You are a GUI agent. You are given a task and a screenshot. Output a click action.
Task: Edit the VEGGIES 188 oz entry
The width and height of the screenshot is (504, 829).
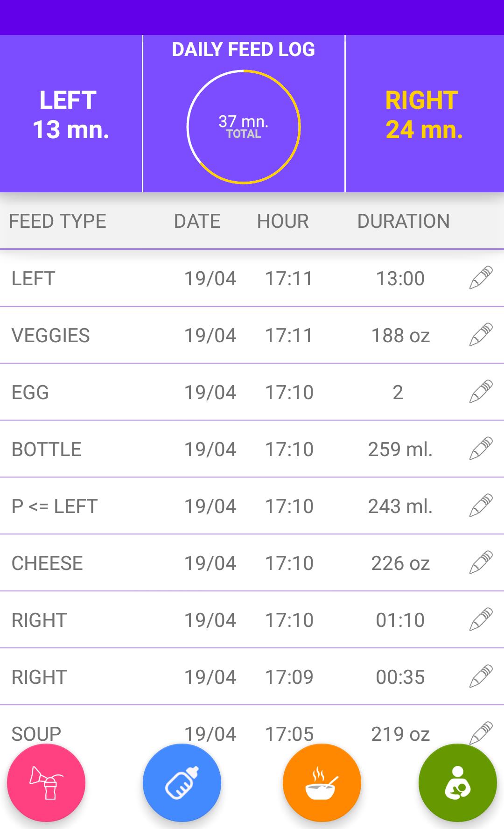pos(481,335)
